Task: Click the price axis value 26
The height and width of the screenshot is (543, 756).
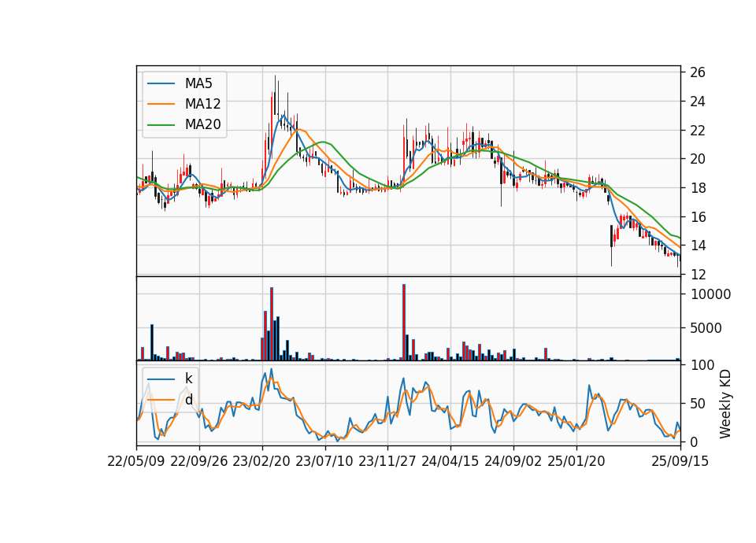Action: point(698,72)
